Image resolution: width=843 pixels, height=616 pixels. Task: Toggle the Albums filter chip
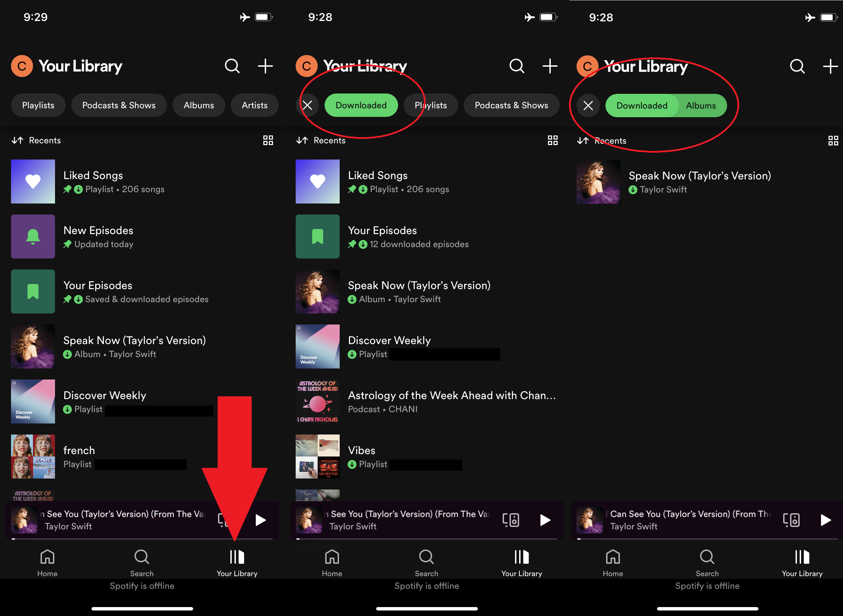701,106
